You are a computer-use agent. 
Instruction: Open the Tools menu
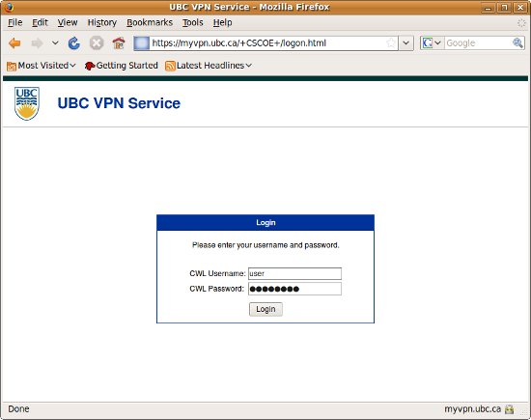click(193, 22)
